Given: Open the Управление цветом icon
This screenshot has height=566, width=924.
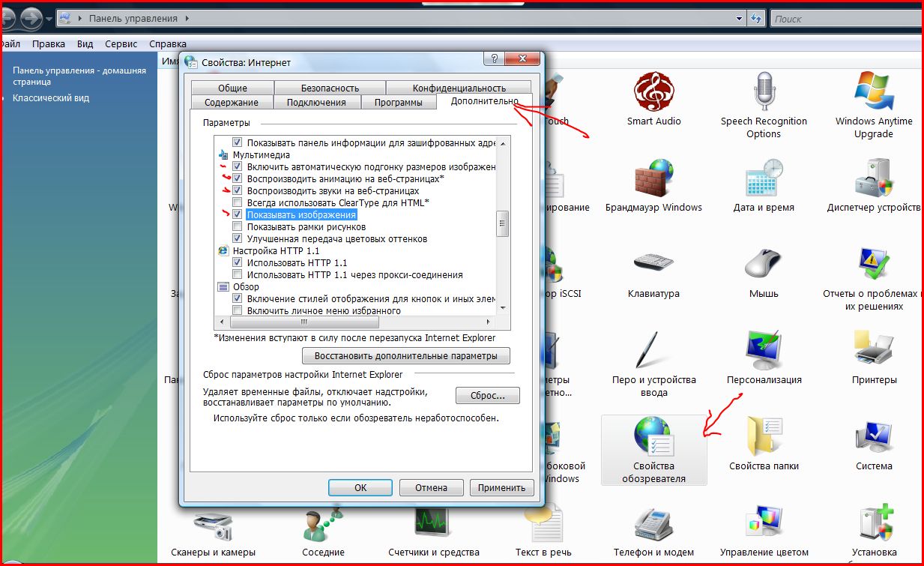Looking at the screenshot, I should 764,532.
